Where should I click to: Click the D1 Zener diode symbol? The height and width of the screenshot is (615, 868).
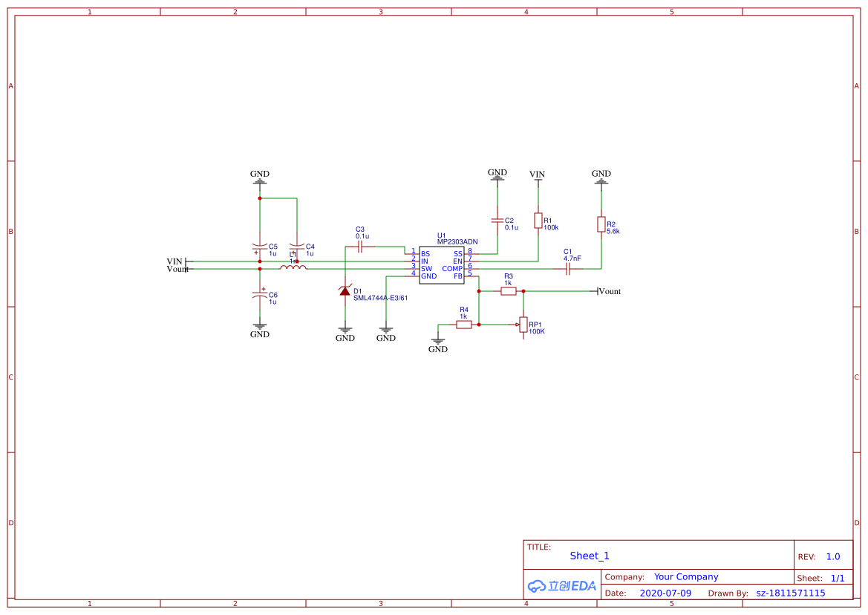345,291
